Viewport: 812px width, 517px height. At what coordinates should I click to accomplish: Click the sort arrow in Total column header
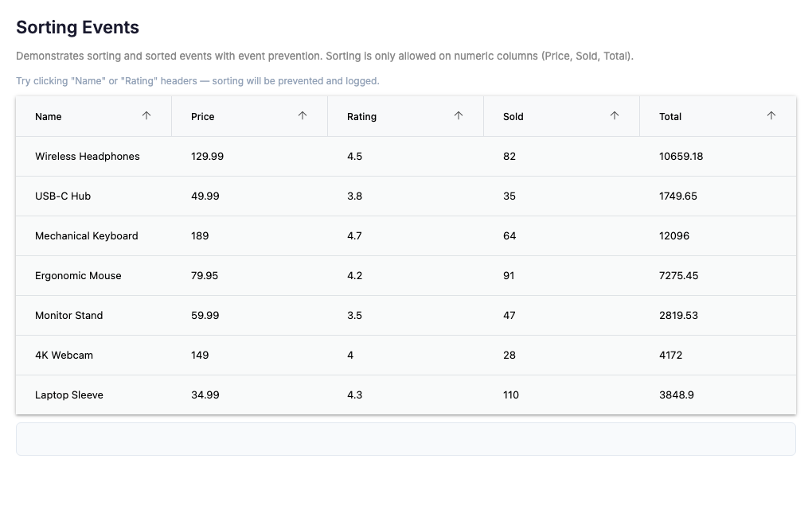771,116
